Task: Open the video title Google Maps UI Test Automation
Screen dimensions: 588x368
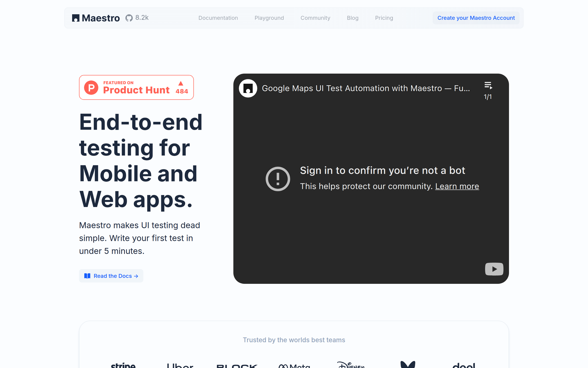Action: click(366, 88)
